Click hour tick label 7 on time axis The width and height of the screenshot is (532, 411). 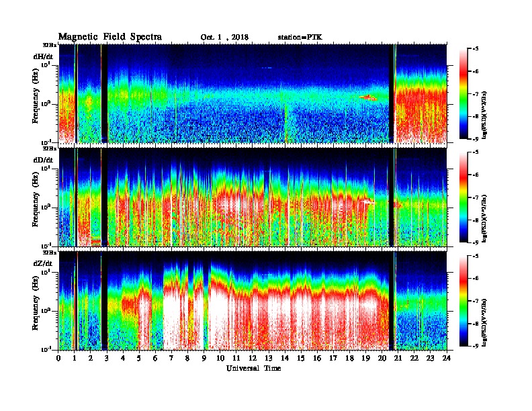click(x=172, y=359)
